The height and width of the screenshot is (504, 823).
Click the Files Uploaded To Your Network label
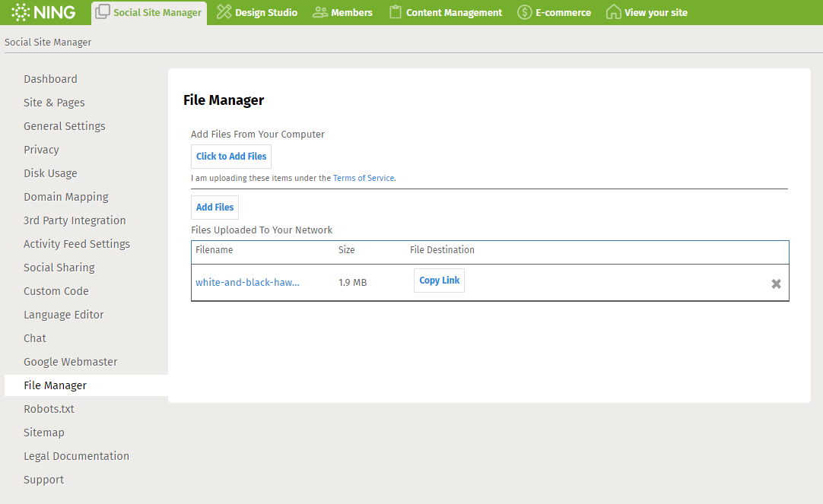[262, 230]
